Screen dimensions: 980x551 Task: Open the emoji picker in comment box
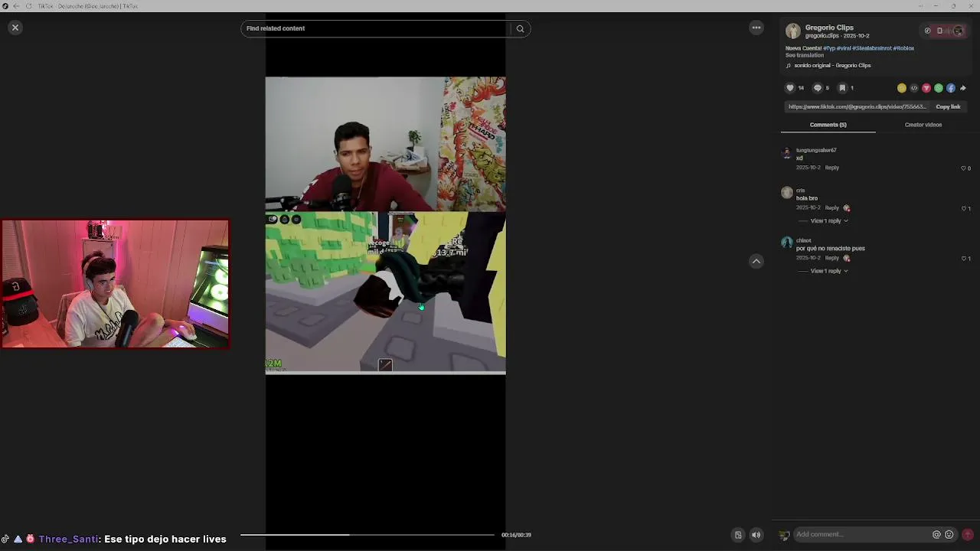pyautogui.click(x=949, y=535)
